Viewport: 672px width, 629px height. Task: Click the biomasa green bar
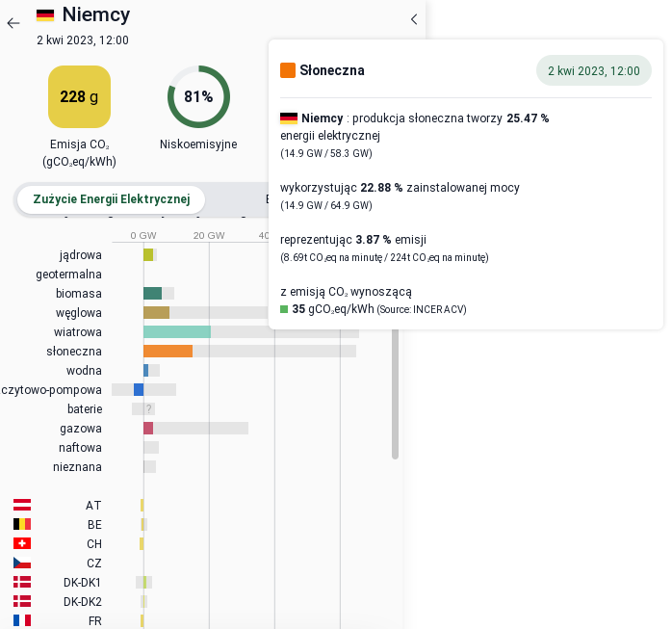coord(152,293)
